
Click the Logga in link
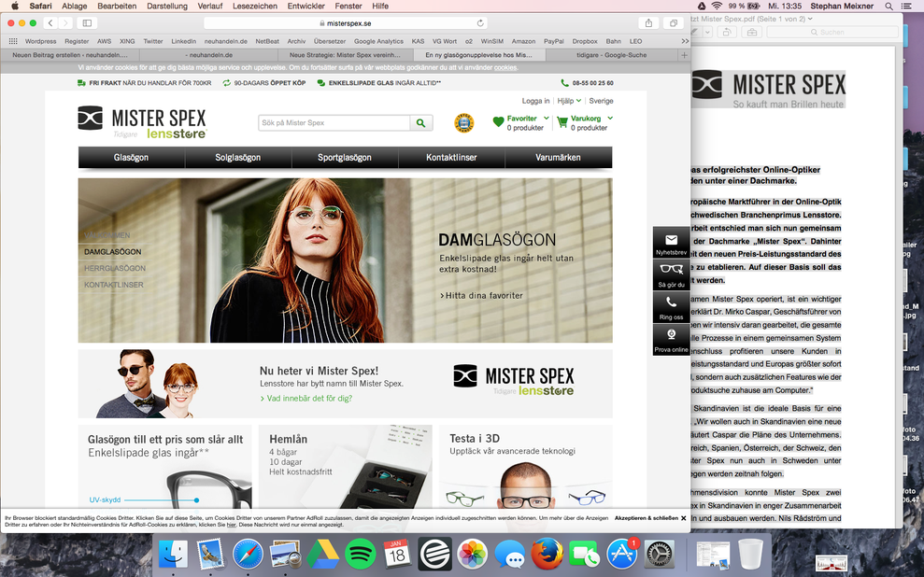point(535,101)
